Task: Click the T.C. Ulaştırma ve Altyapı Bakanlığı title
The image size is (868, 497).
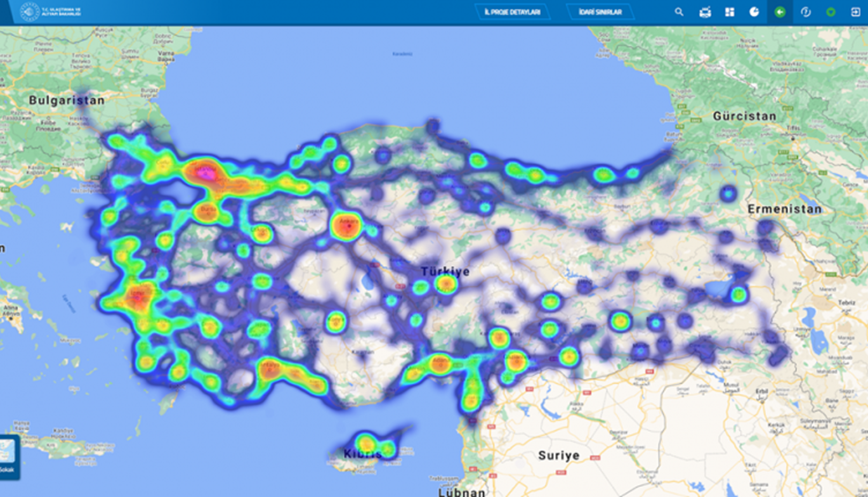Action: click(x=62, y=12)
